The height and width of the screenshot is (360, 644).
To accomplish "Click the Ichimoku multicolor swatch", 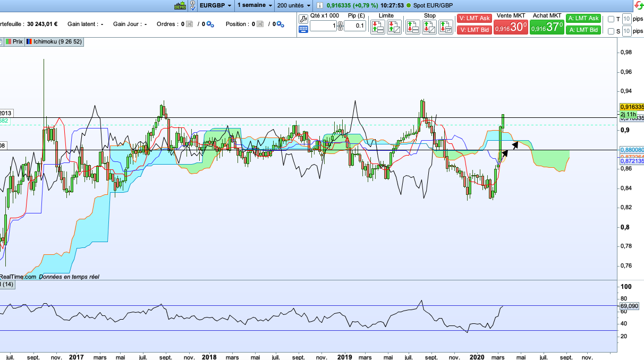I will 29,41.
